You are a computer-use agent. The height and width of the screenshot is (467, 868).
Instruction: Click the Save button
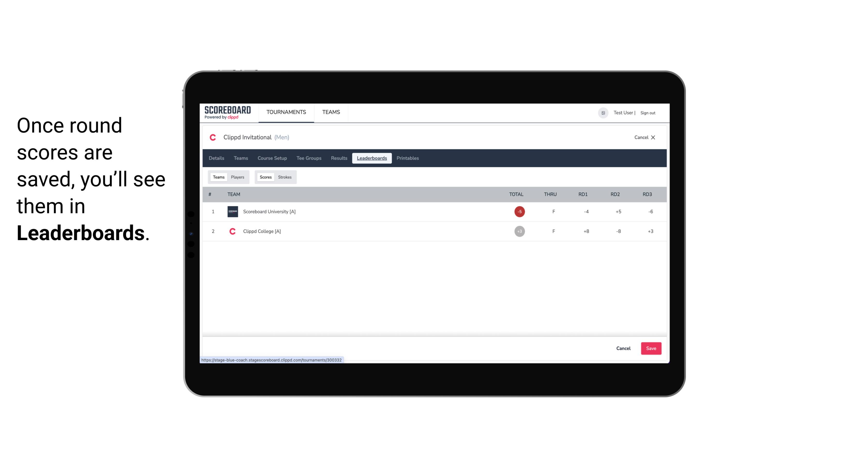[650, 348]
